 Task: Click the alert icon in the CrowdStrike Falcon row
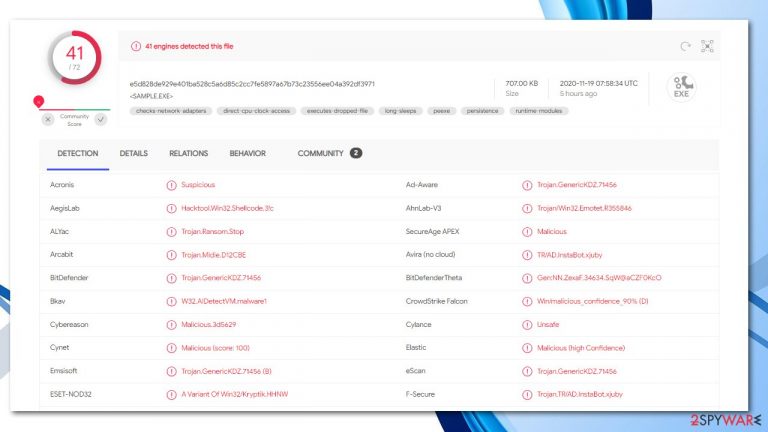pos(527,302)
